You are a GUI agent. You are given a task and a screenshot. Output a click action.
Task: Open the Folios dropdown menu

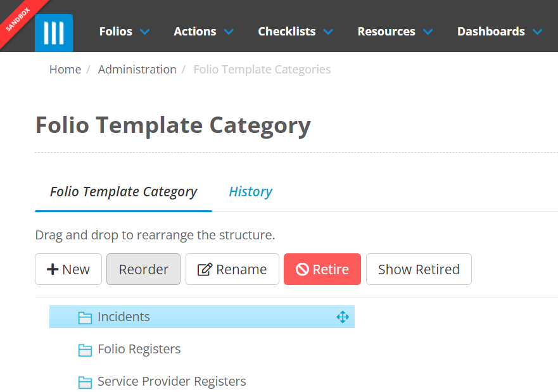point(124,32)
